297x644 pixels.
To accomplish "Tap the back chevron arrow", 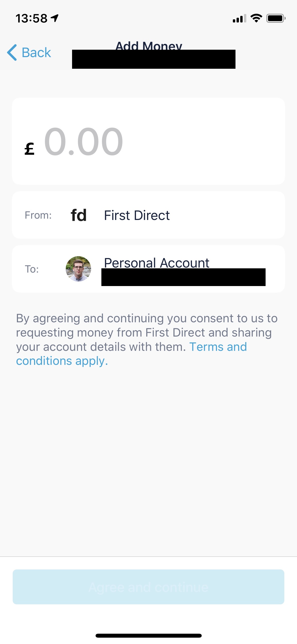I will tap(12, 52).
